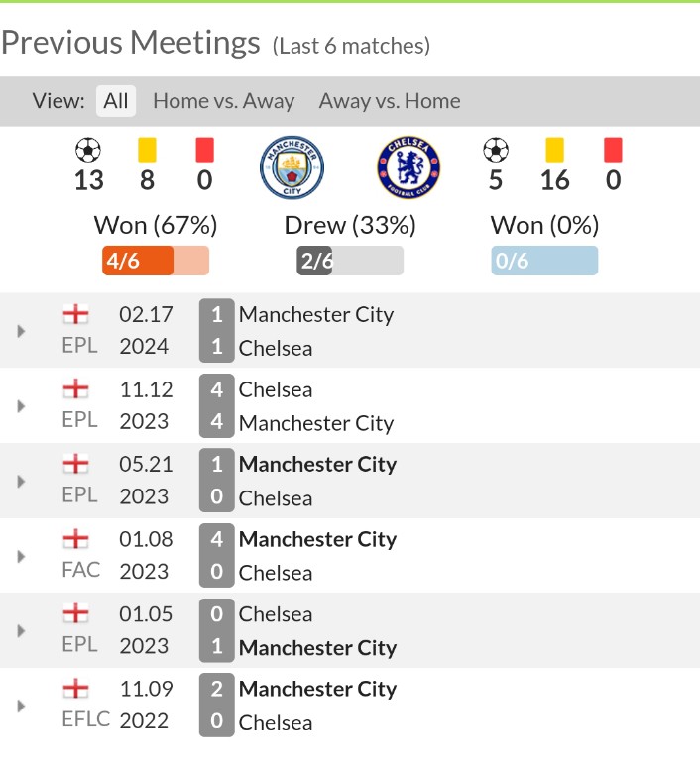Click Chelsea's yellow card icon
The image size is (700, 764).
click(x=554, y=150)
